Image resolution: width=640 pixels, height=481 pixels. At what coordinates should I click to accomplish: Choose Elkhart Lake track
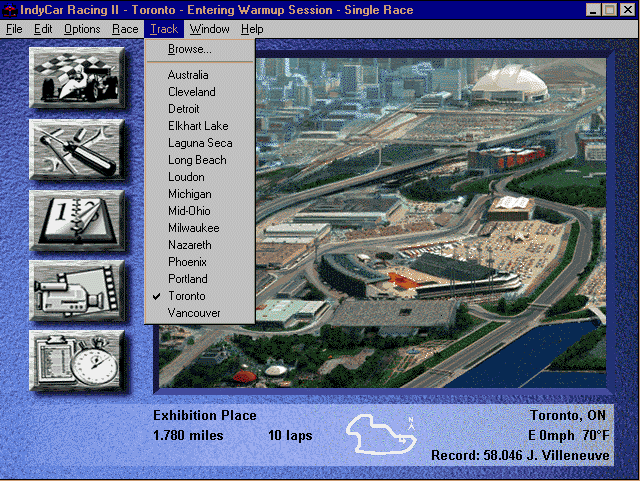click(198, 126)
